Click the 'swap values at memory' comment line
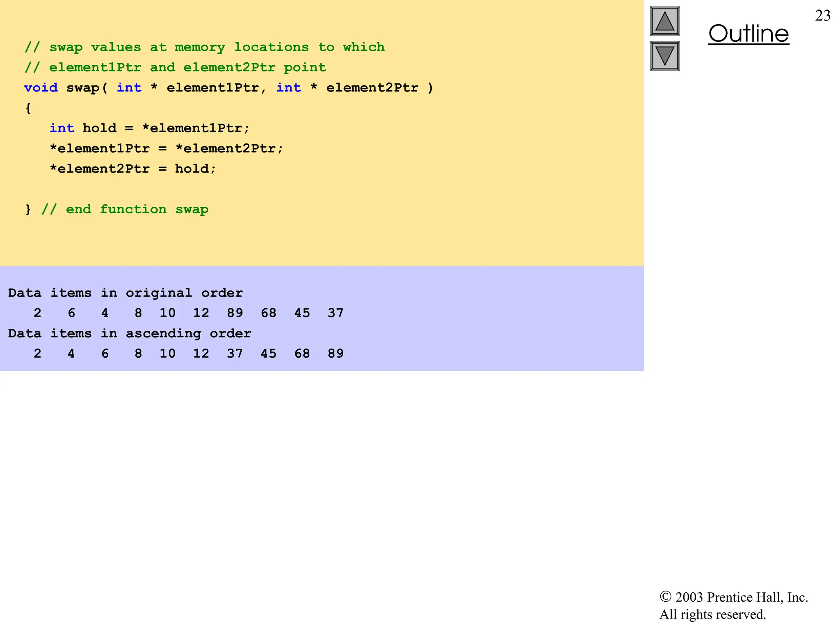Screen dimensions: 840x630 pos(204,47)
